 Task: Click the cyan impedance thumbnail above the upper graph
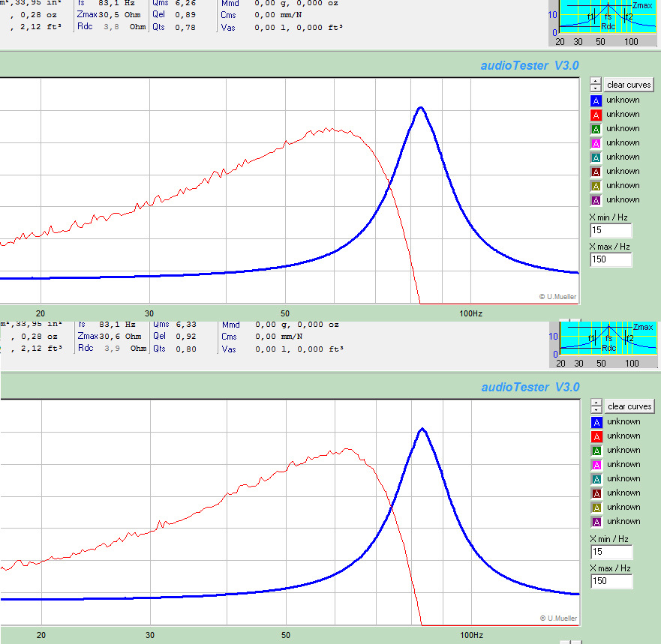pos(608,16)
